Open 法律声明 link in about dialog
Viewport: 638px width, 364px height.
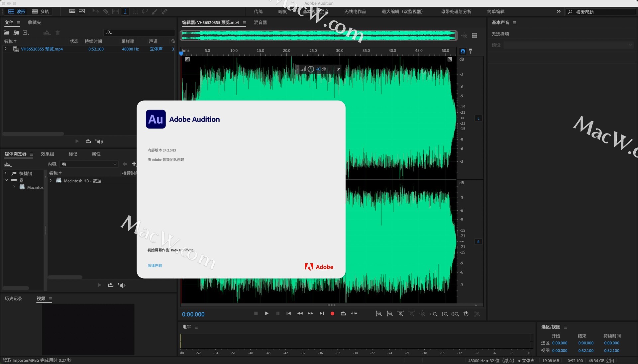(155, 266)
